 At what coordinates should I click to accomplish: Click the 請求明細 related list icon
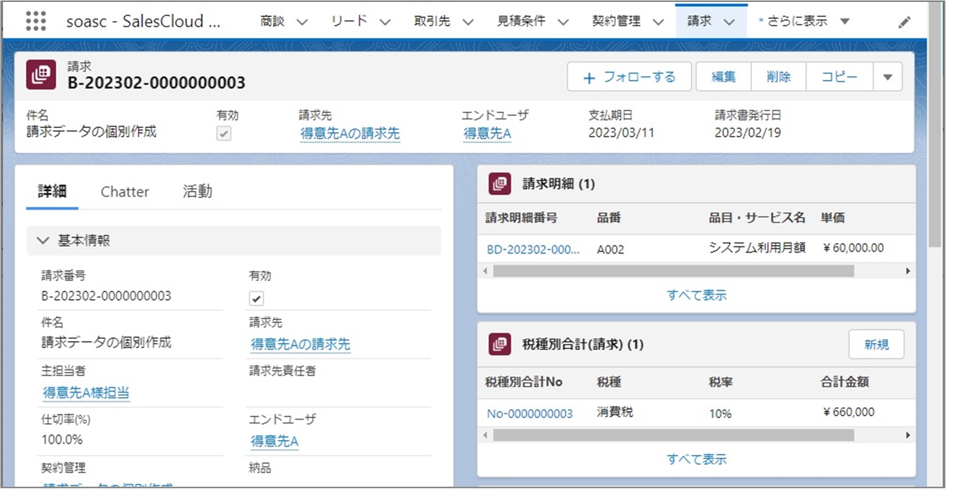click(499, 184)
